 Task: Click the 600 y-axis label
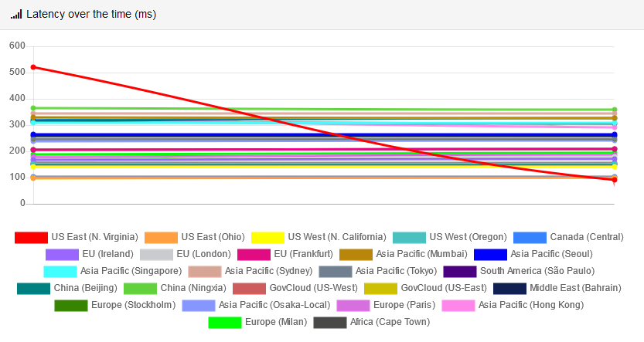pos(17,46)
